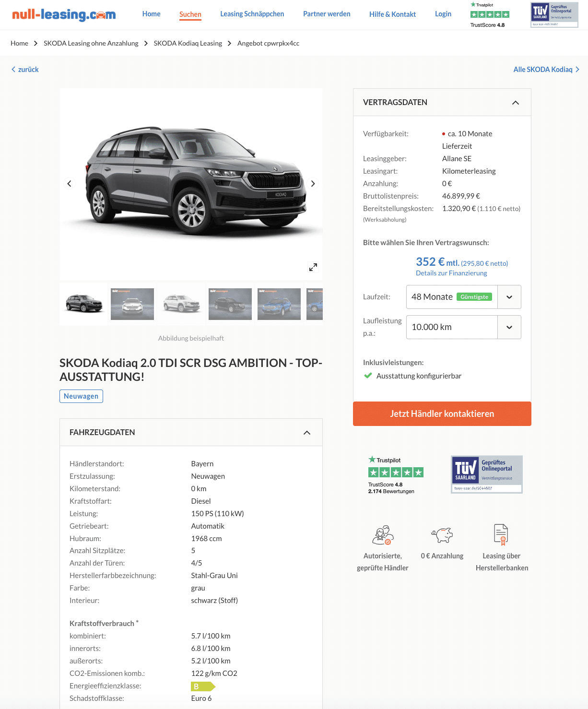This screenshot has width=588, height=709.
Task: Click the Leasing über Herstellerbanken document icon
Action: pos(501,534)
